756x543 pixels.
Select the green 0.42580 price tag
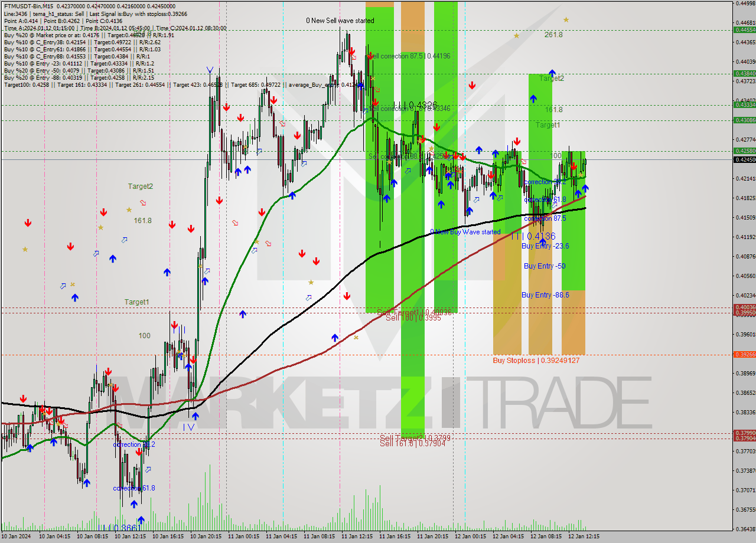(x=744, y=151)
